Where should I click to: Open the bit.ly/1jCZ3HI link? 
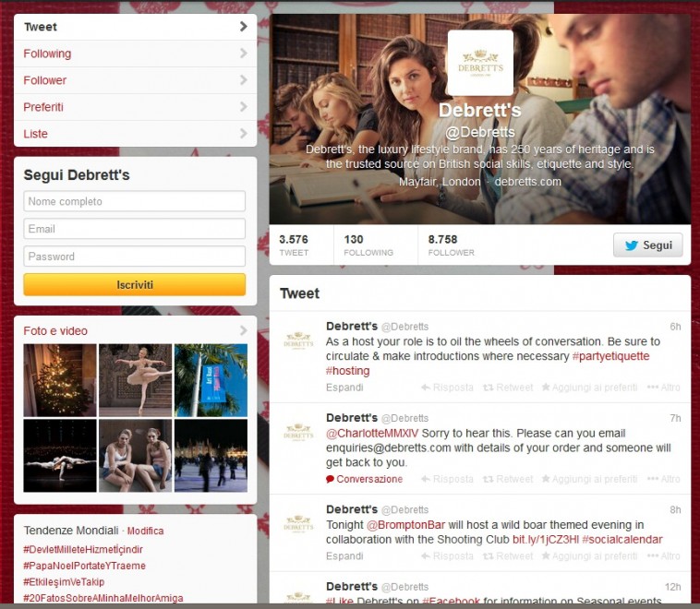546,540
